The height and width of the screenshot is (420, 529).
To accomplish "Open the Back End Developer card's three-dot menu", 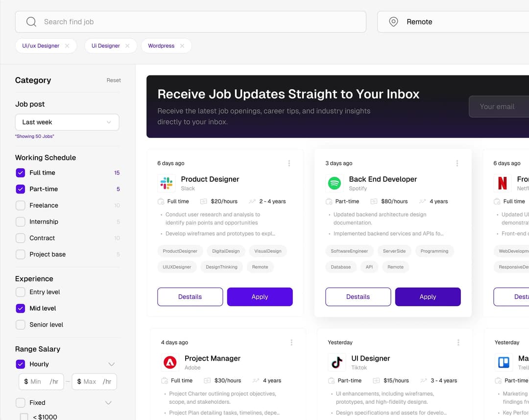I will tap(457, 163).
